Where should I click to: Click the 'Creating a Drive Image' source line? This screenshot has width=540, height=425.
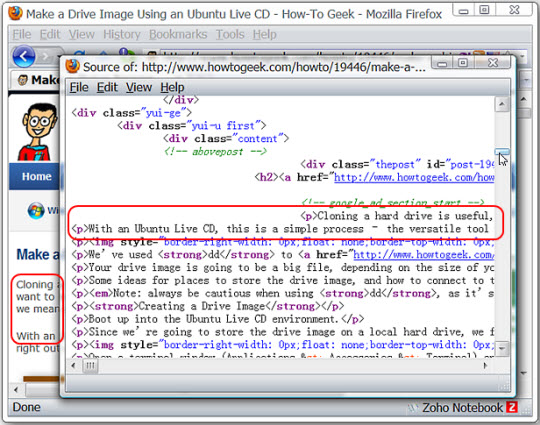[207, 306]
